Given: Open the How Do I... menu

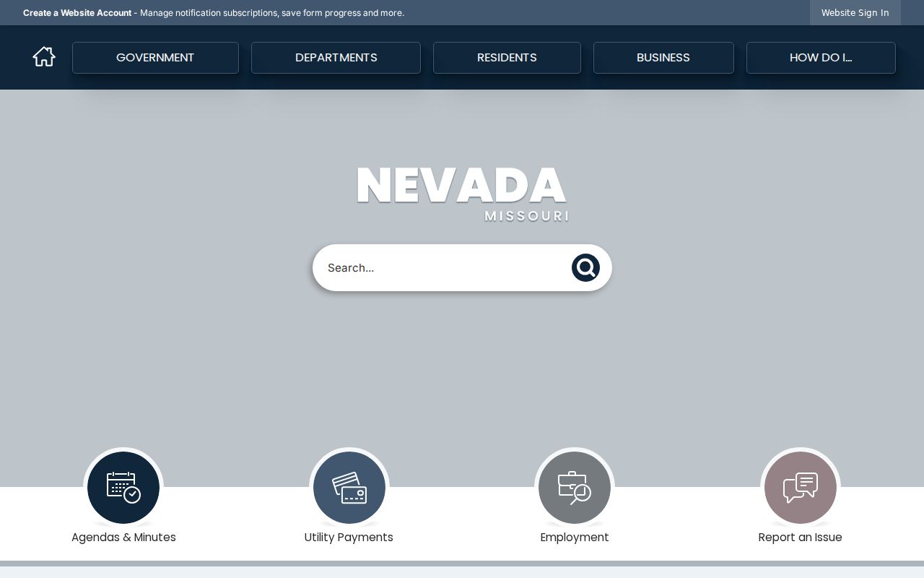Looking at the screenshot, I should [821, 58].
